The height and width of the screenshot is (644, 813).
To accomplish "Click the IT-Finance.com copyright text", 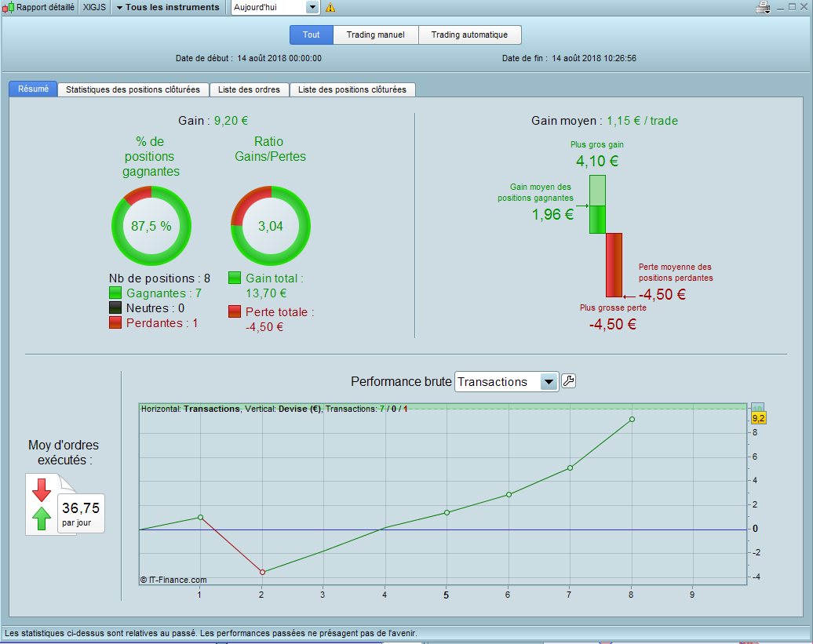I will click(x=173, y=580).
